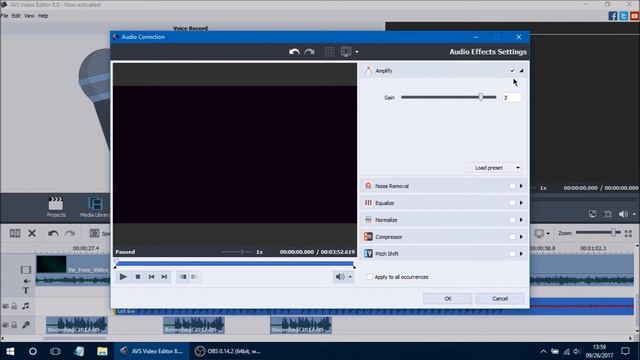Expand the Equalize settings
This screenshot has width=640, height=360.
tap(521, 203)
